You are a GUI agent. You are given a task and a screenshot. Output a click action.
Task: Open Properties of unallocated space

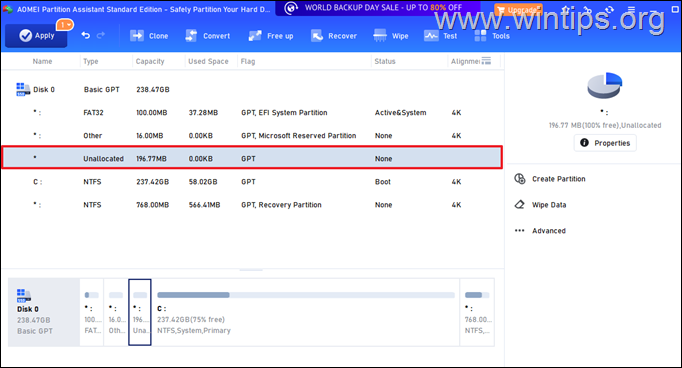click(605, 143)
